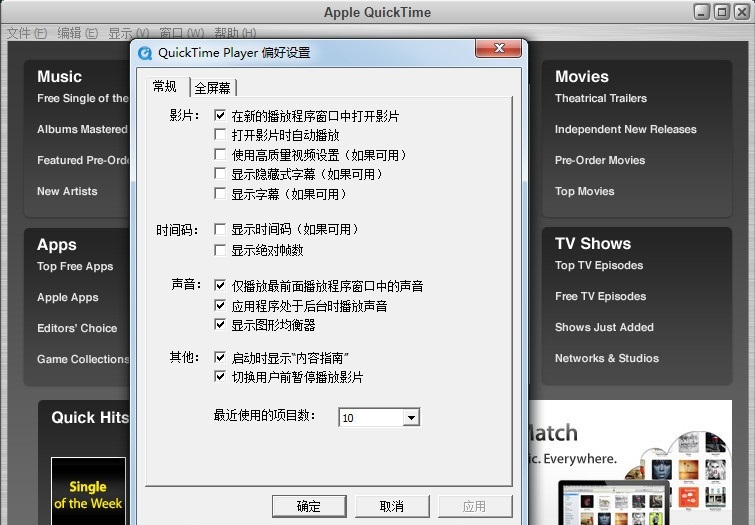The width and height of the screenshot is (755, 525).
Task: Open Editors' Choice link
Action: click(77, 328)
